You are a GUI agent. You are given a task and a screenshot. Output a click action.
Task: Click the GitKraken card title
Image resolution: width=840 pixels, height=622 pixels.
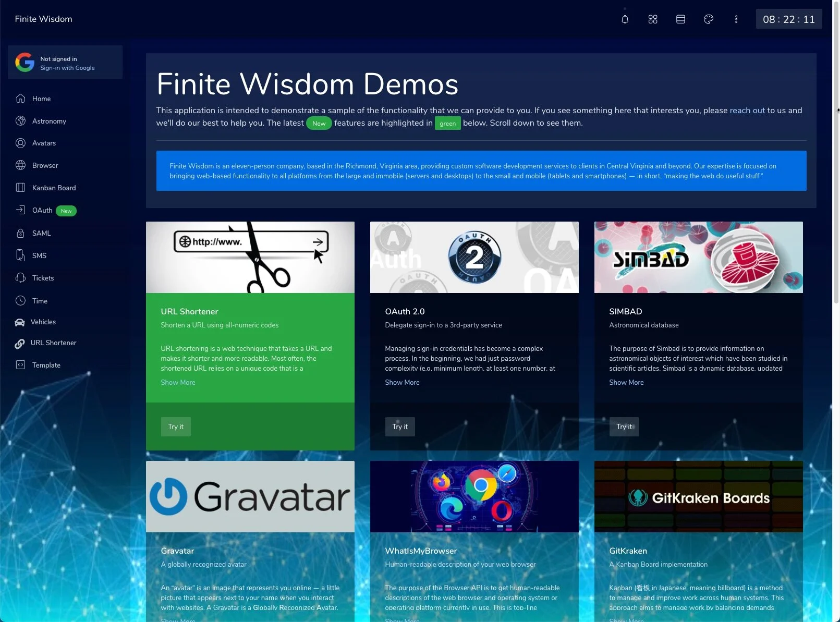[628, 551]
